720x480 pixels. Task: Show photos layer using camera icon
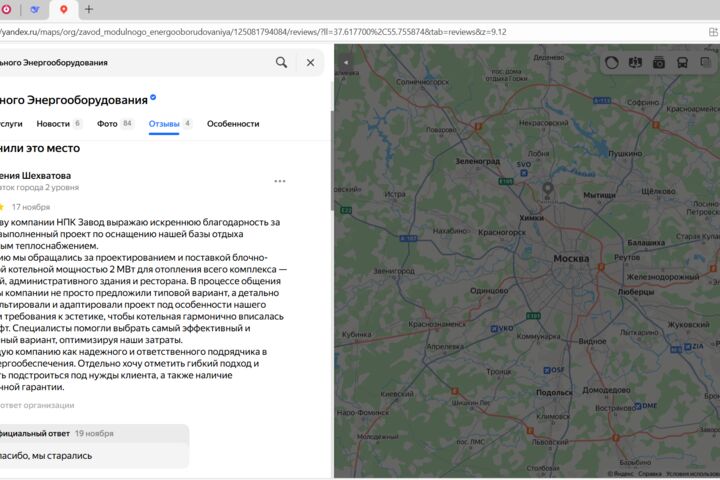tap(659, 63)
